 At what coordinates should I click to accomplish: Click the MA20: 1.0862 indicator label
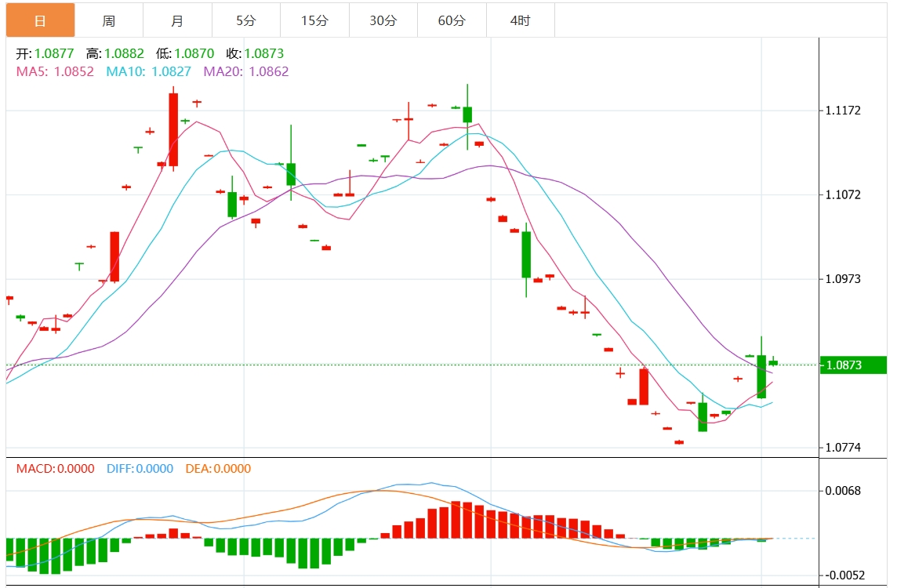245,71
